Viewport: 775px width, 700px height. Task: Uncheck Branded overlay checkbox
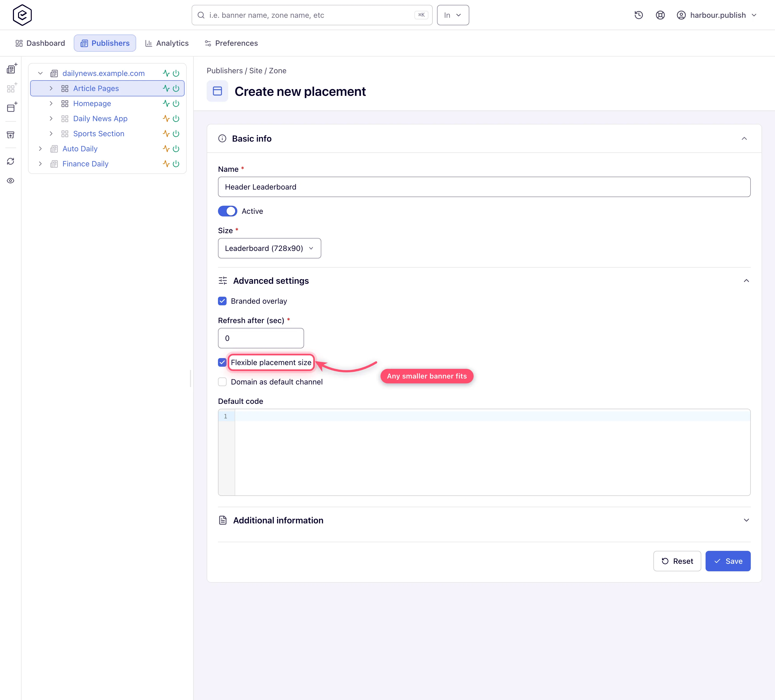(222, 301)
